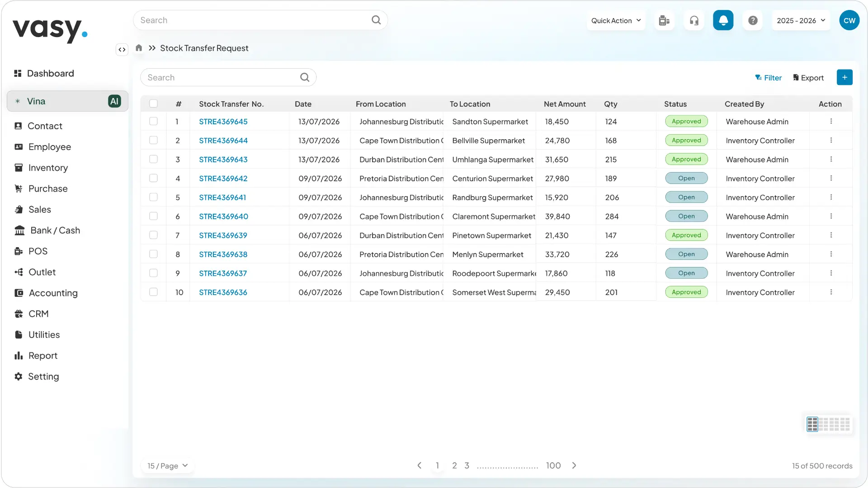Viewport: 868px width, 488px height.
Task: Check the row for STRE4369638
Action: [x=154, y=254]
